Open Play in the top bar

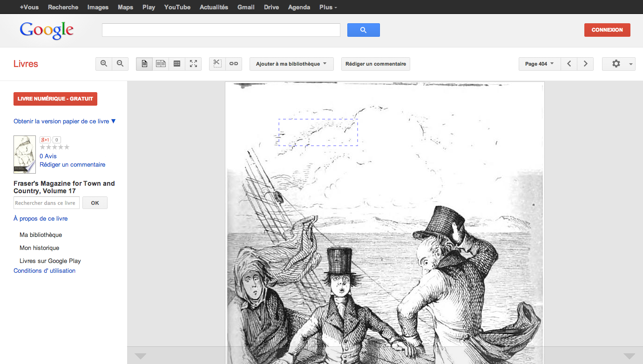pos(149,7)
